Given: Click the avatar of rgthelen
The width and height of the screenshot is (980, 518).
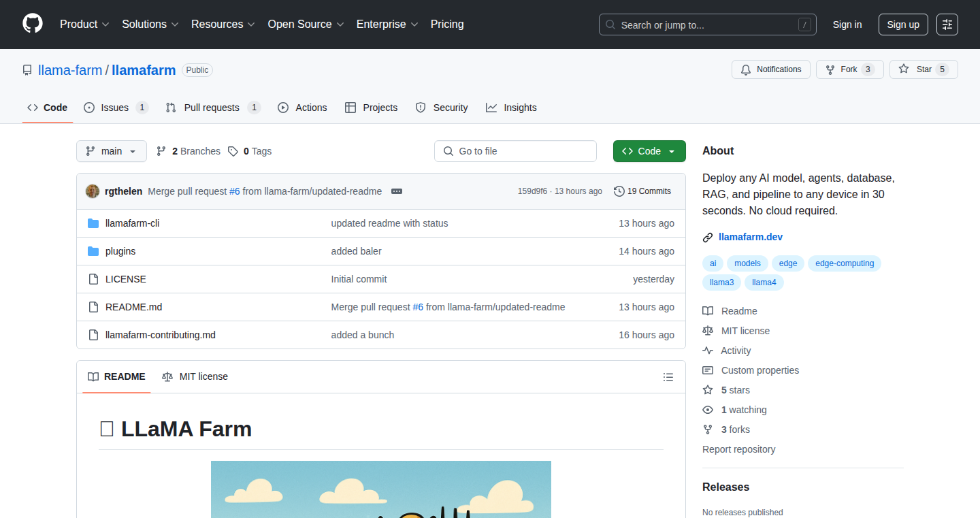Looking at the screenshot, I should pos(93,191).
